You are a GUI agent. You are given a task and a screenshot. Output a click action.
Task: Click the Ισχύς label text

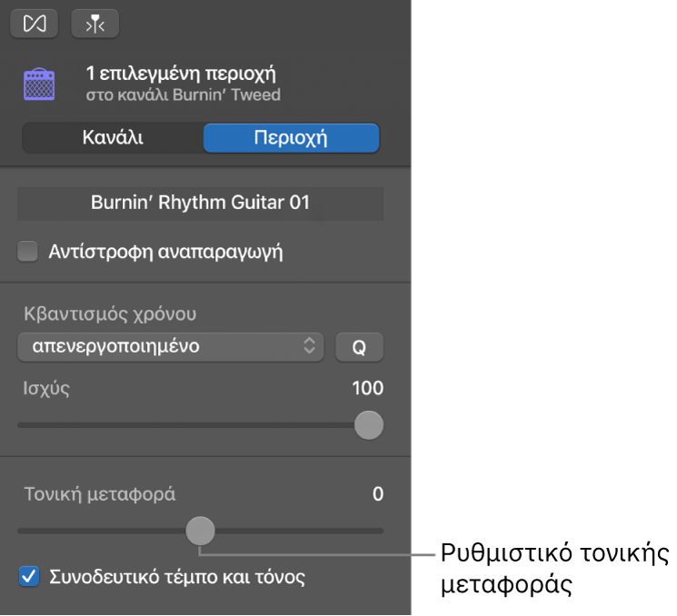(47, 389)
